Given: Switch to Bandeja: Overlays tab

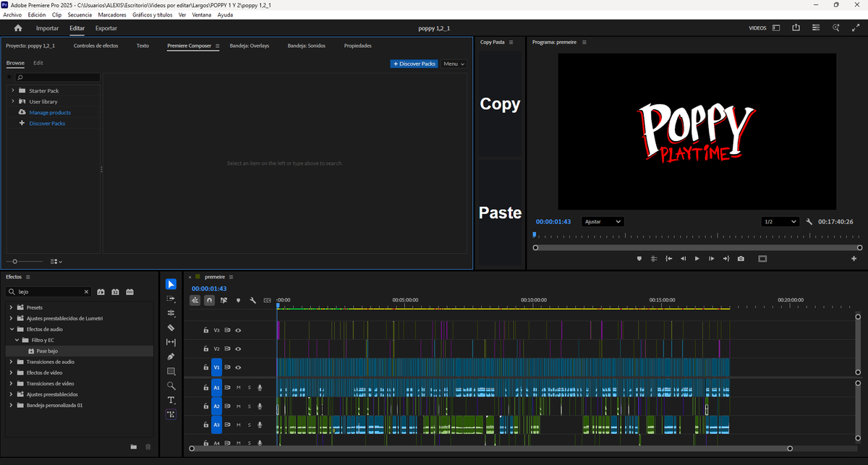Looking at the screenshot, I should click(x=250, y=46).
